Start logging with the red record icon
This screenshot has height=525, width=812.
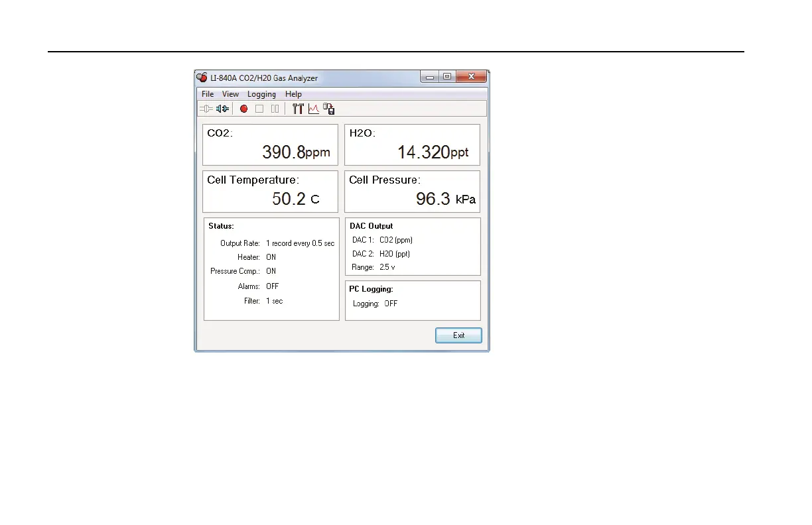pos(243,109)
